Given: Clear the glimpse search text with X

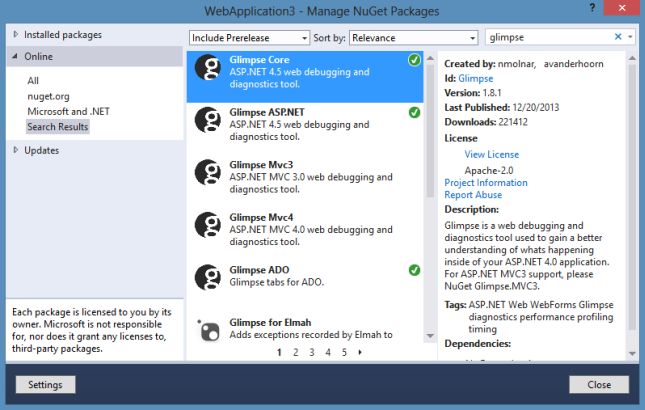Looking at the screenshot, I should [618, 37].
